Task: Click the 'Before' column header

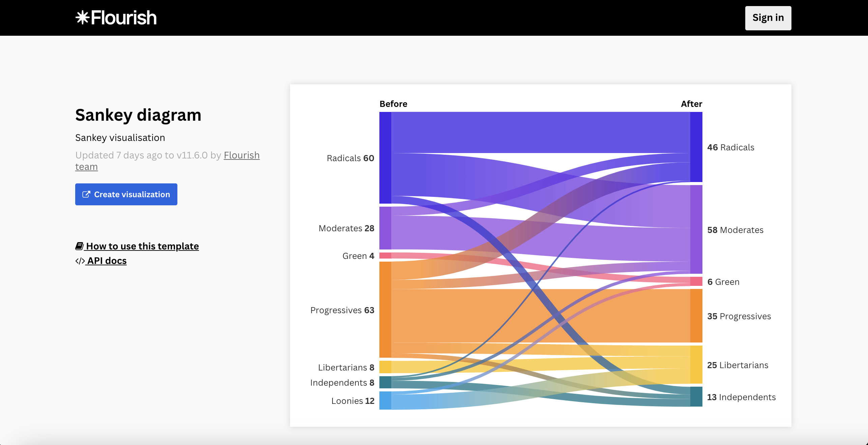Action: tap(393, 104)
